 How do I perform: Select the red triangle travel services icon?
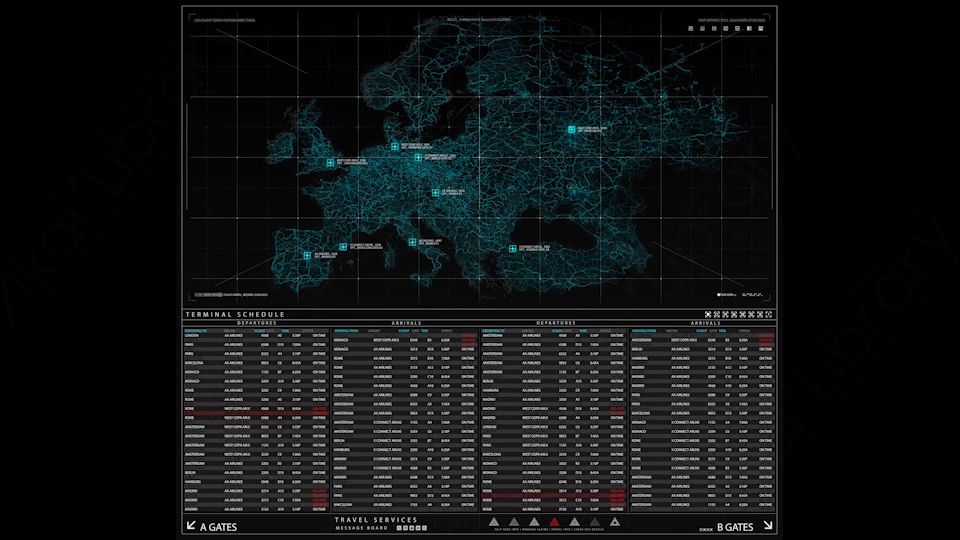tap(554, 522)
